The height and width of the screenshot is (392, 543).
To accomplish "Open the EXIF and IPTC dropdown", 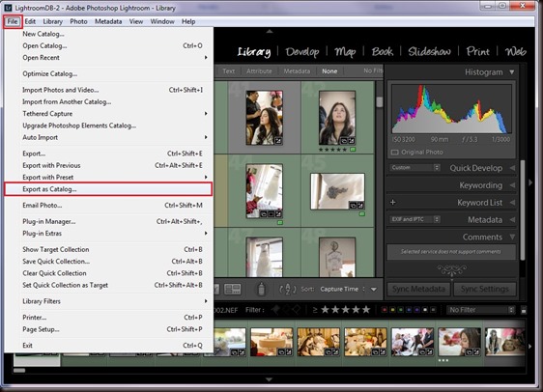I will pyautogui.click(x=414, y=219).
